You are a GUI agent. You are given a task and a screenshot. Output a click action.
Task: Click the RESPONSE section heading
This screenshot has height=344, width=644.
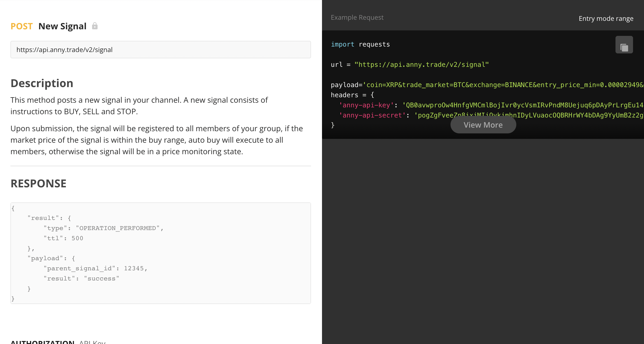[x=38, y=183]
